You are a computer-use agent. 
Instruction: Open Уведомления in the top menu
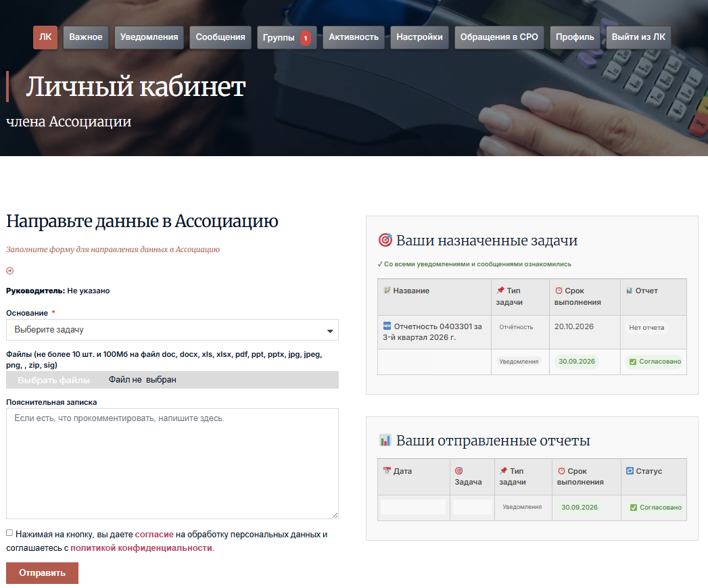coord(149,37)
